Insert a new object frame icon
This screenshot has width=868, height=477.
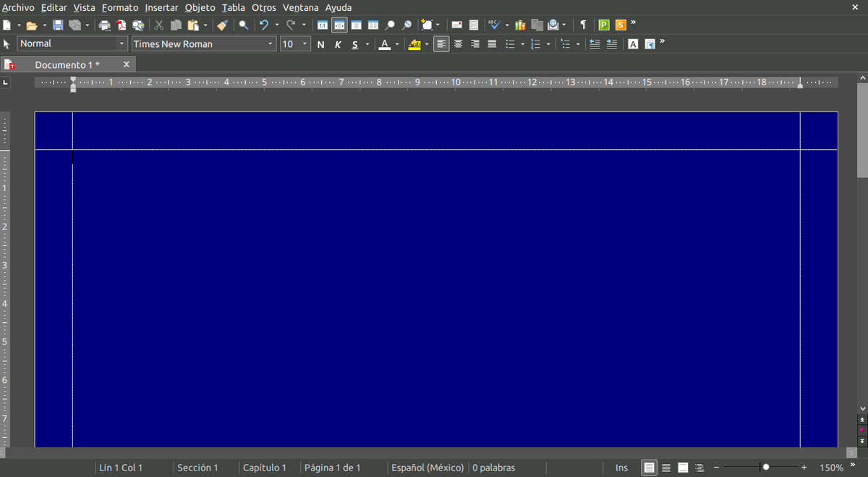click(x=427, y=25)
